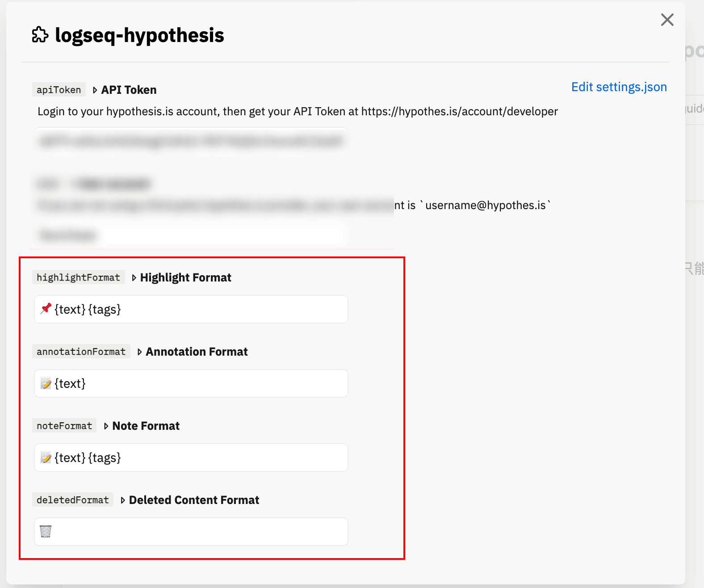Focus the Note Format text input

coord(191,458)
